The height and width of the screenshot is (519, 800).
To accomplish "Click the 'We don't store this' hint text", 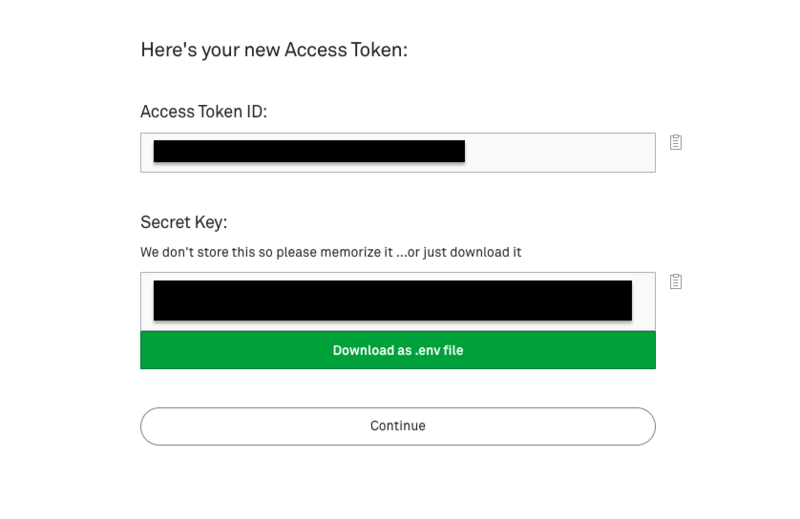I will (331, 252).
